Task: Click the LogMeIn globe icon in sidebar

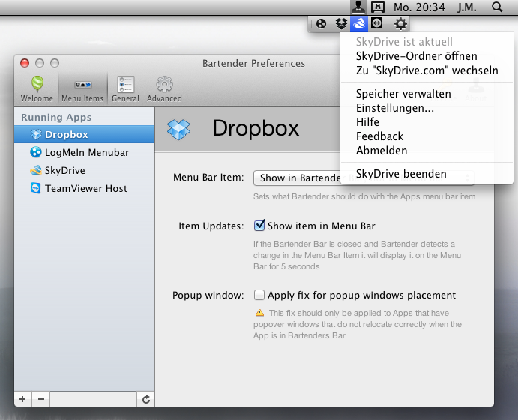Action: pyautogui.click(x=36, y=152)
